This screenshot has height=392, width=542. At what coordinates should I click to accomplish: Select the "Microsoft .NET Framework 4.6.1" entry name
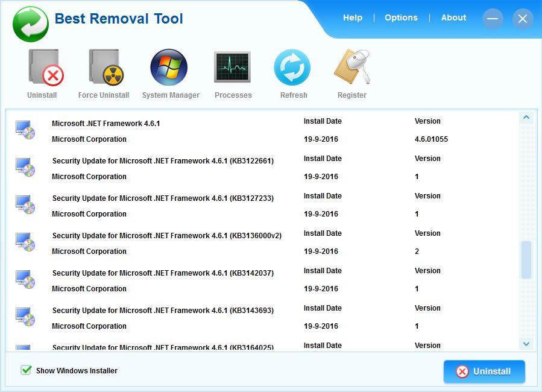(x=106, y=124)
